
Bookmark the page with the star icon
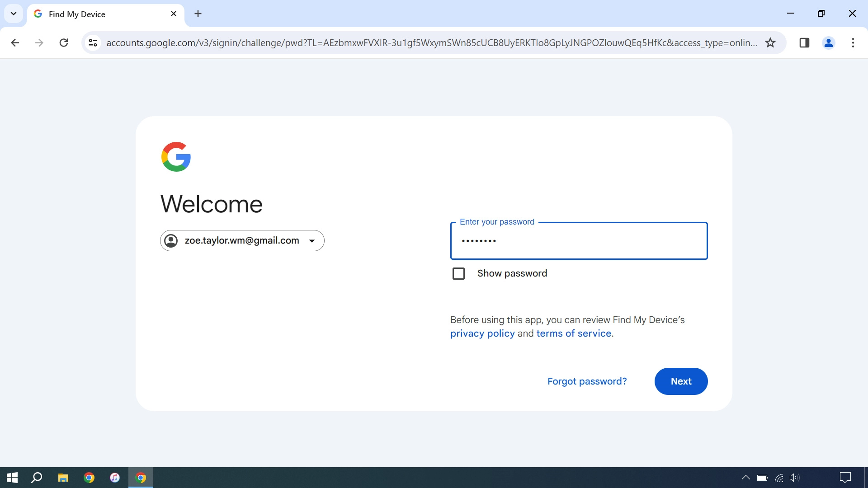click(x=770, y=42)
